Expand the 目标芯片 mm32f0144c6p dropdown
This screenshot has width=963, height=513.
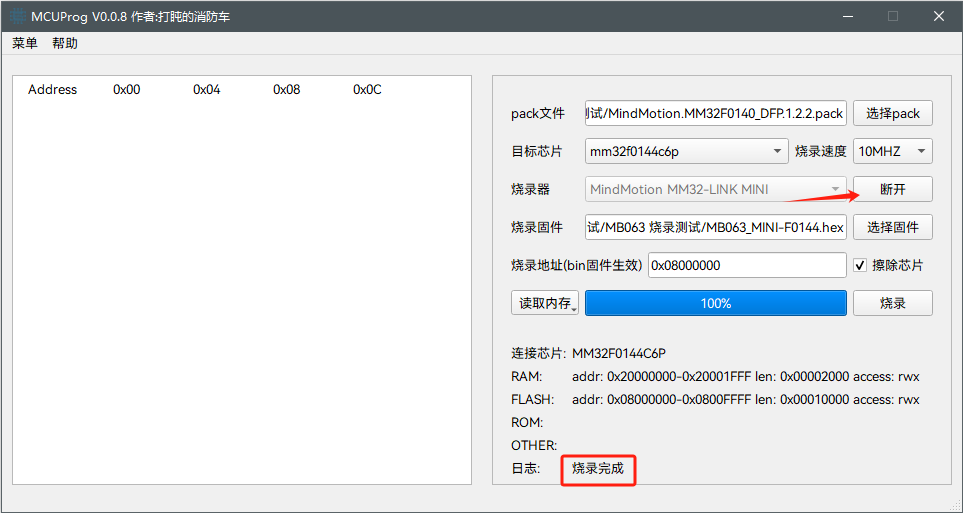[x=686, y=152]
